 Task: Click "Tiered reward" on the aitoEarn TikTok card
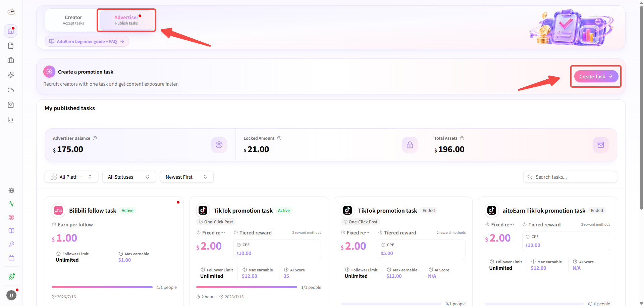[x=544, y=225]
